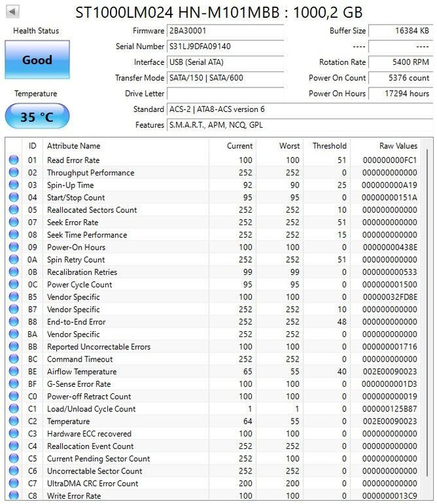Click the status dot for Reallocated Sectors Count
437x504 pixels.
click(14, 209)
